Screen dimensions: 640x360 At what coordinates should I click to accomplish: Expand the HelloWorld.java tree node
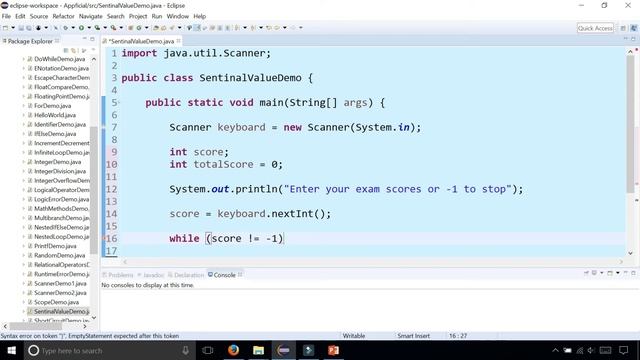(x=23, y=115)
